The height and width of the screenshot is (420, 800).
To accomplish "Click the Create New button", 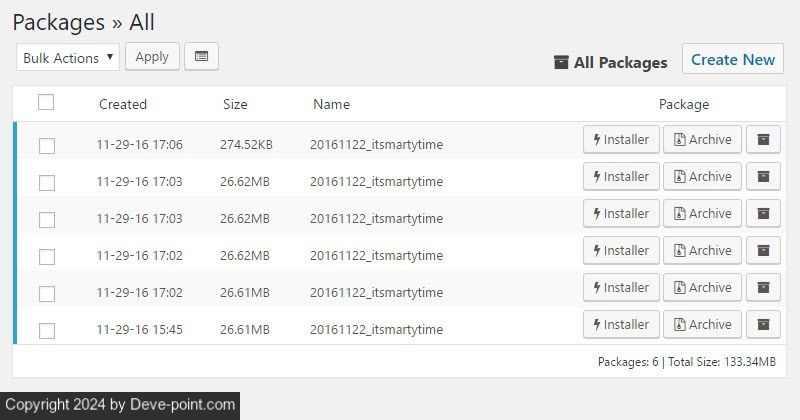I will click(733, 59).
